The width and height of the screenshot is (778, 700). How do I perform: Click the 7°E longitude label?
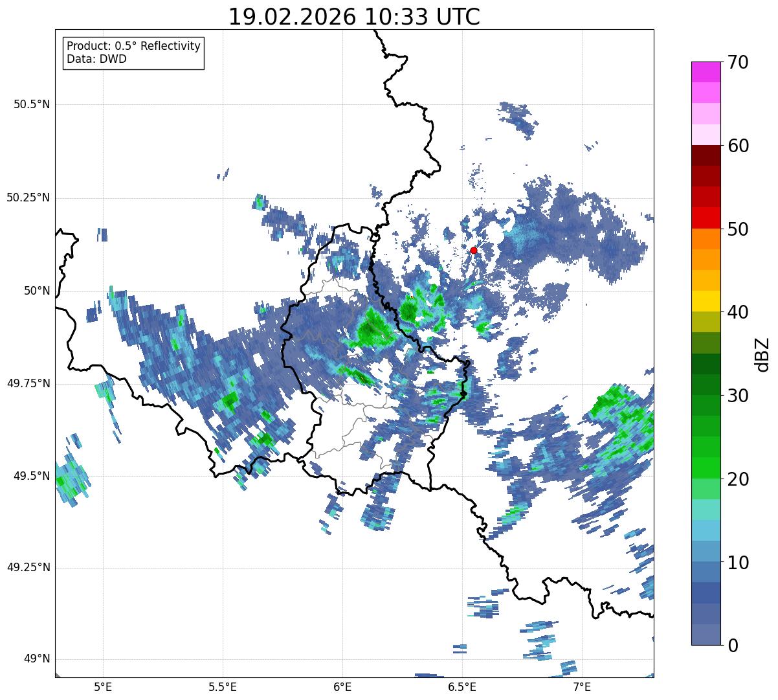click(x=582, y=686)
